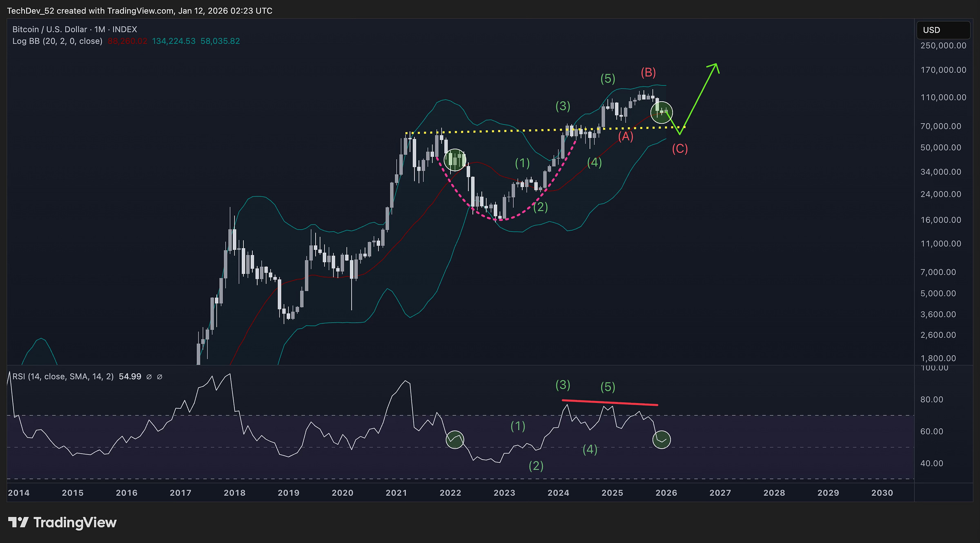Click the RSI indicator legend title
This screenshot has width=980, height=543.
tap(63, 376)
